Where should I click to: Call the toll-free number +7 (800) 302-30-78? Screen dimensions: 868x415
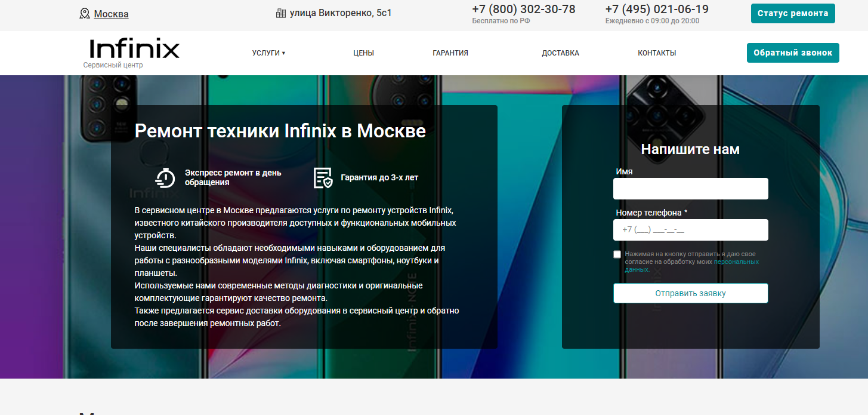tap(523, 10)
